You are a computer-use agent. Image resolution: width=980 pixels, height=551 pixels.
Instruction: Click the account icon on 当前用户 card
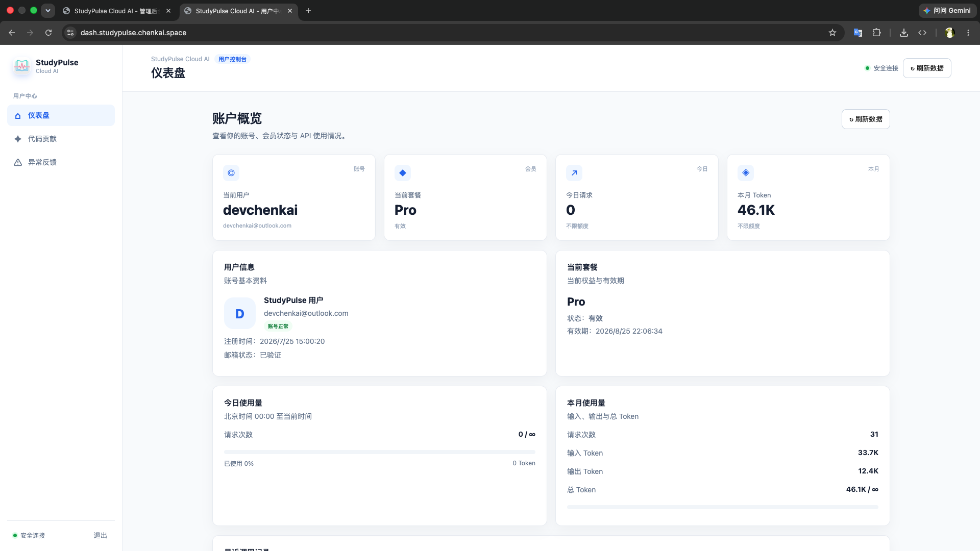point(231,173)
